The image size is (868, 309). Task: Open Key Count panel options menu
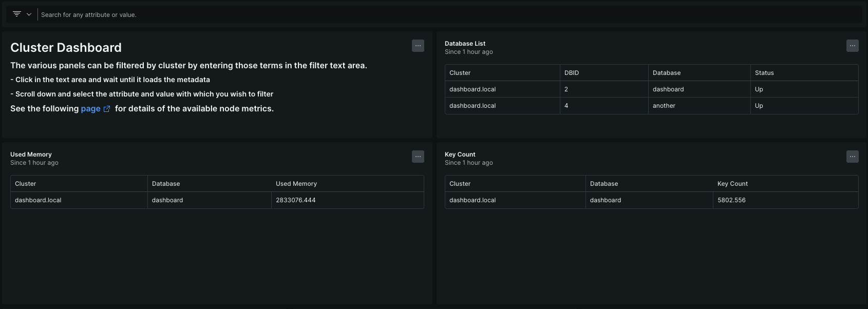tap(852, 157)
